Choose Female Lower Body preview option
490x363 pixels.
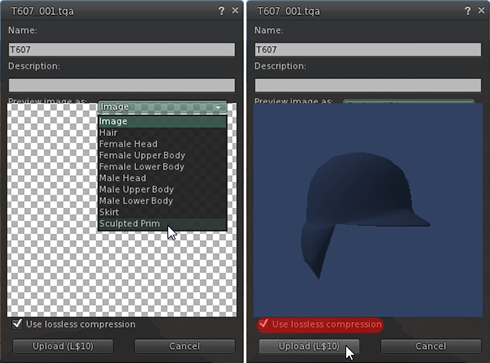pos(162,167)
